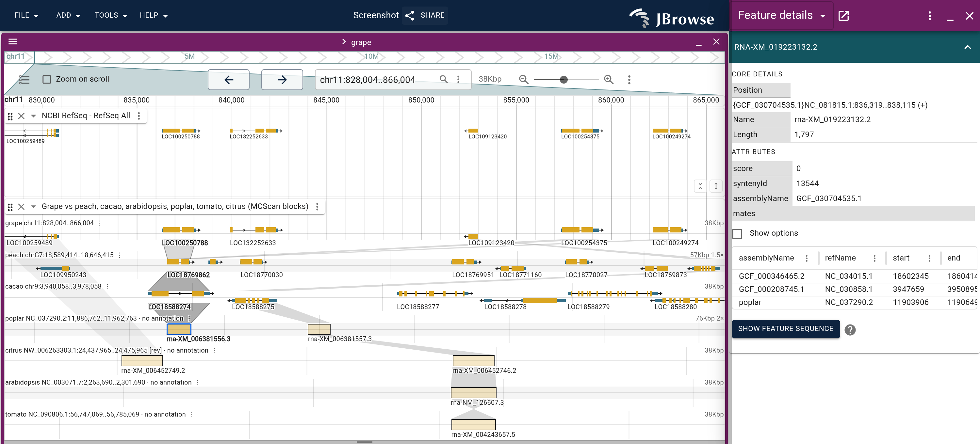
Task: Click the poplar assembly table row
Action: pyautogui.click(x=854, y=303)
